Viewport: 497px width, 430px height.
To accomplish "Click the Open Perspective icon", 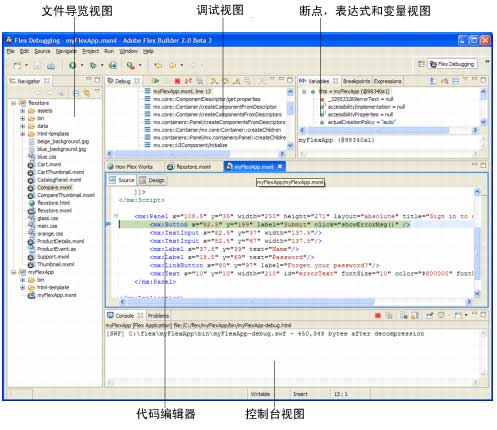I will (421, 64).
